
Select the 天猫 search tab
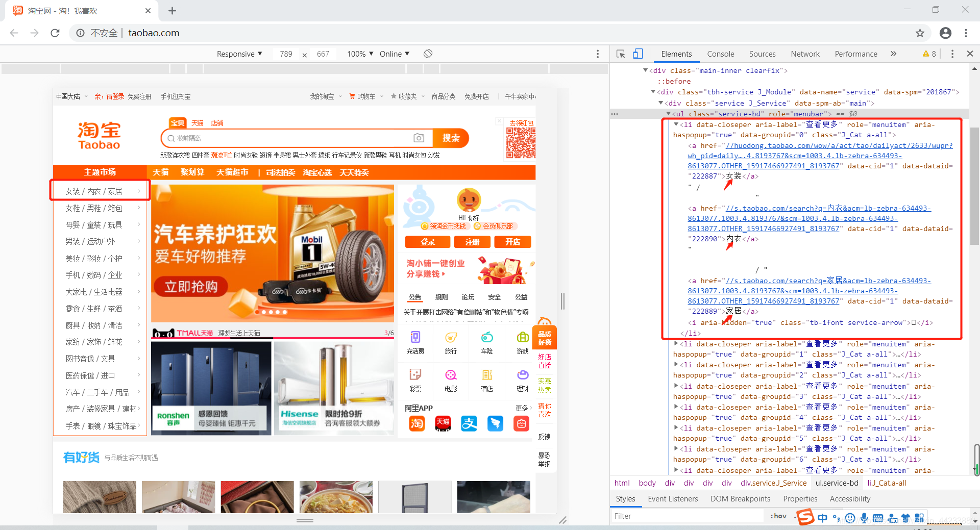pos(198,123)
